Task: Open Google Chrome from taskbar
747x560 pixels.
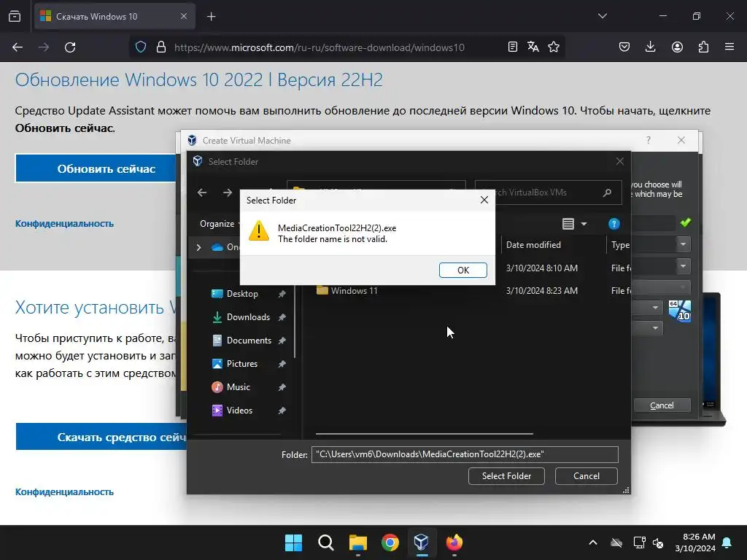Action: pos(390,542)
